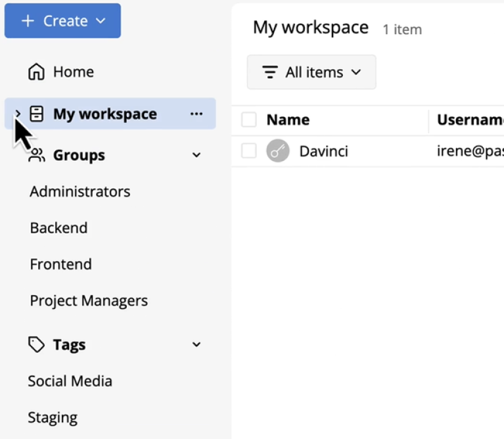
Task: Click the Davinci key avatar icon
Action: [278, 151]
